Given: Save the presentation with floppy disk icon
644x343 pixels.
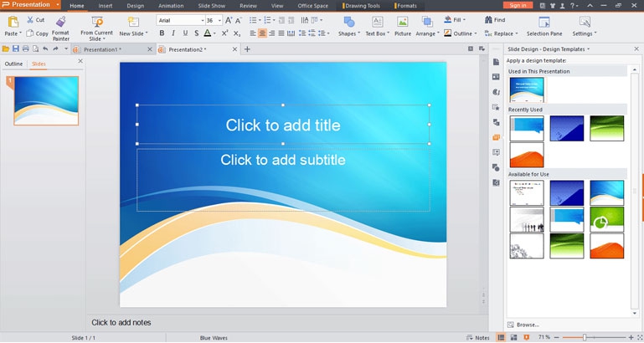Looking at the screenshot, I should [x=16, y=49].
